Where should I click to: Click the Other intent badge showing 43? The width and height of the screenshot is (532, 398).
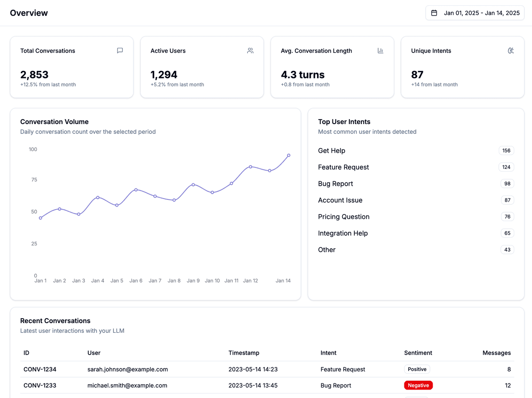(507, 250)
